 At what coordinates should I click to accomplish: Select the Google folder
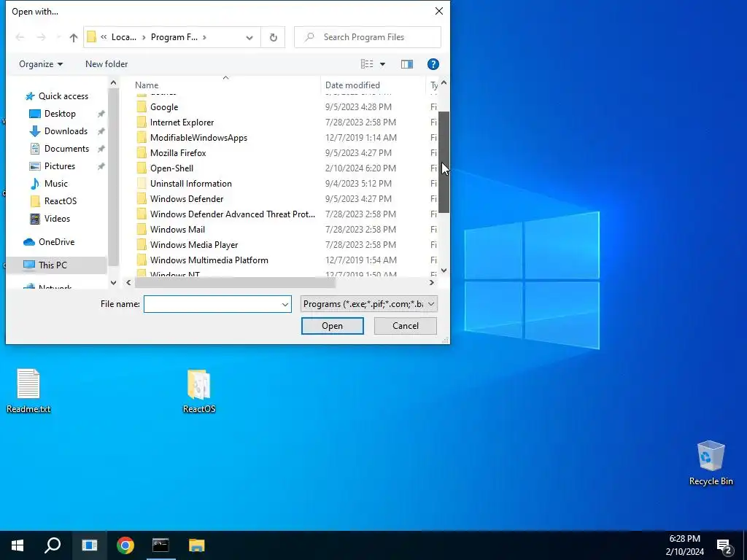[x=164, y=107]
